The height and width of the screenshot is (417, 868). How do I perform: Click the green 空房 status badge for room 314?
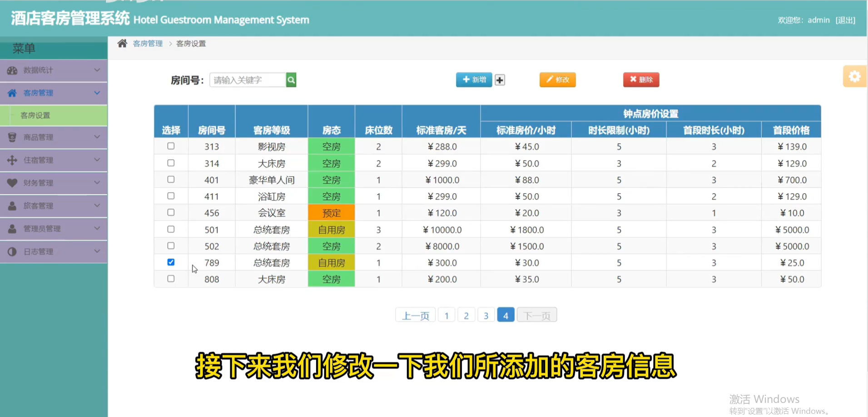[x=331, y=163]
